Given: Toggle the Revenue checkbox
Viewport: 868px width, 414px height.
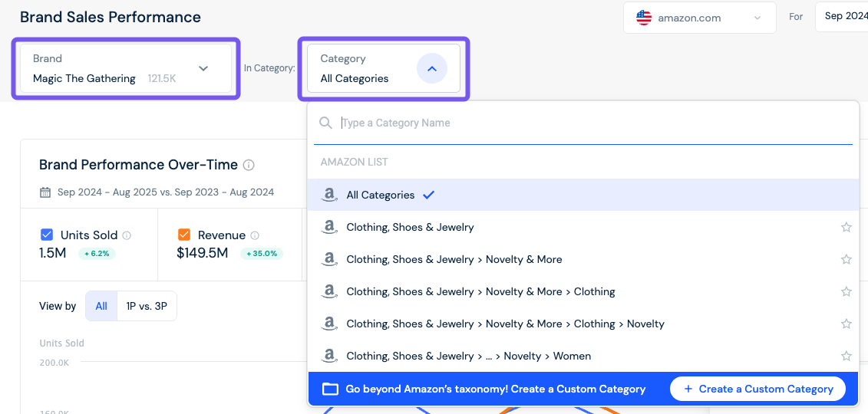Looking at the screenshot, I should pyautogui.click(x=183, y=235).
